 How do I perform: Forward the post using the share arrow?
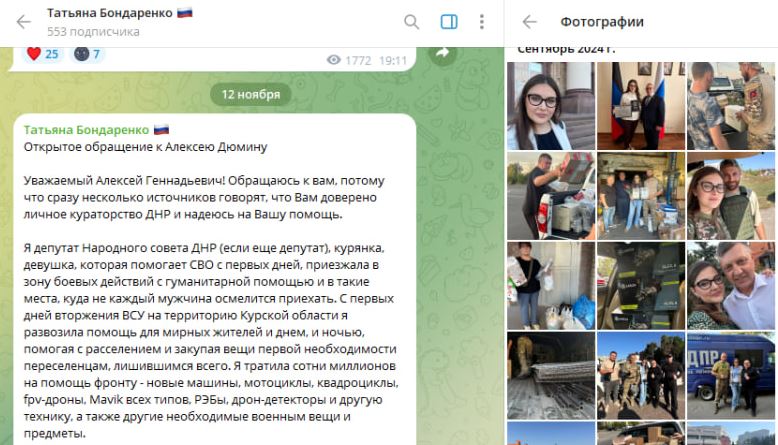coord(443,53)
